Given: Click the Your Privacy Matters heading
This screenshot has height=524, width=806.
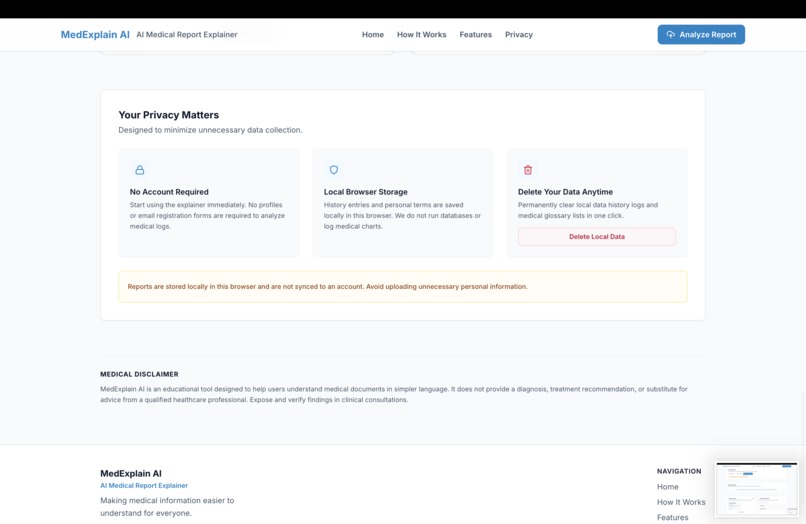Looking at the screenshot, I should [x=169, y=115].
